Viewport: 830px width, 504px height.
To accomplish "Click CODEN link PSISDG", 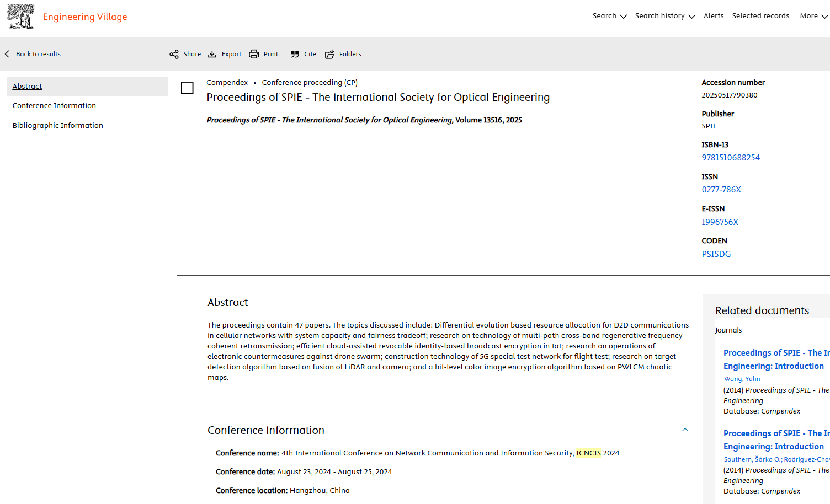I will tap(716, 254).
